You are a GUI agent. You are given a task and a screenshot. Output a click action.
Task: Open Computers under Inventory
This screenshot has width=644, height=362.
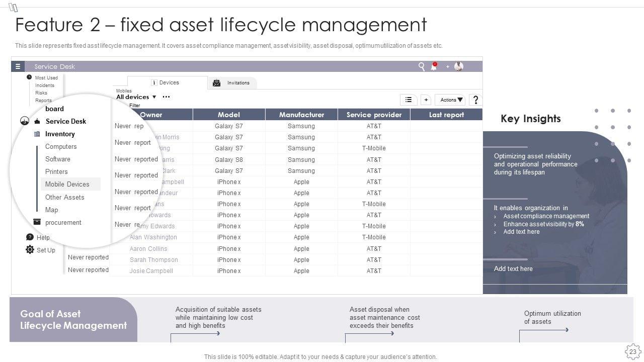61,146
